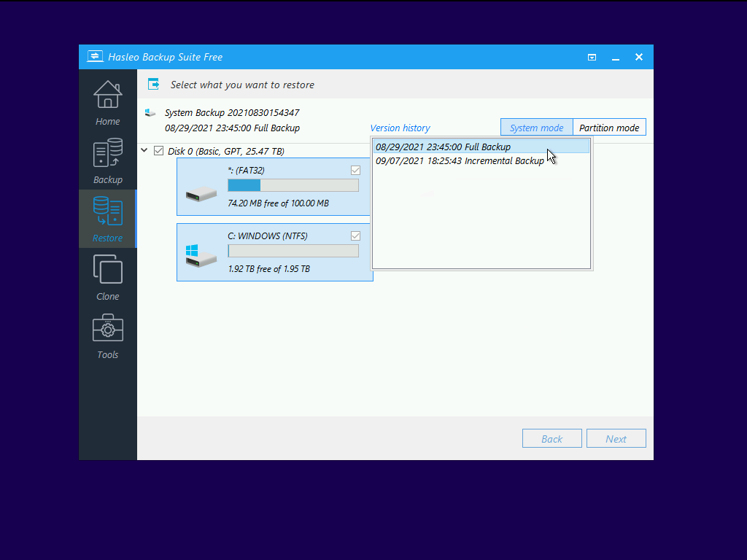
Task: Open the Tools toolbox icon
Action: [108, 328]
